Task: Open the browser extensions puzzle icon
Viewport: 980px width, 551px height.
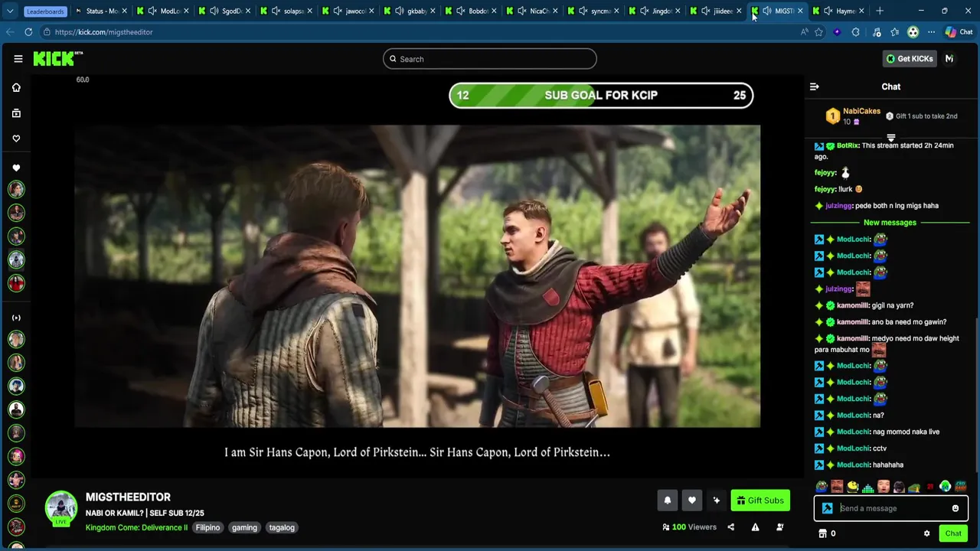Action: click(855, 32)
